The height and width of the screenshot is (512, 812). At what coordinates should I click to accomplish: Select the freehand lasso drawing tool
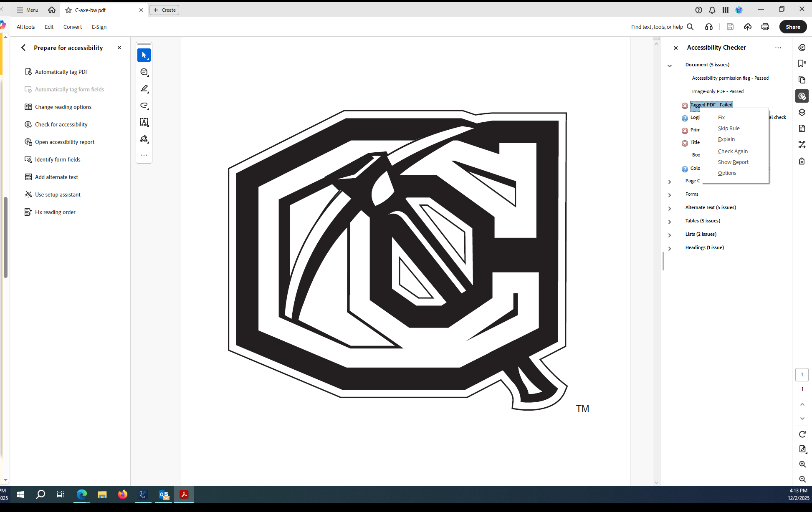(x=144, y=105)
